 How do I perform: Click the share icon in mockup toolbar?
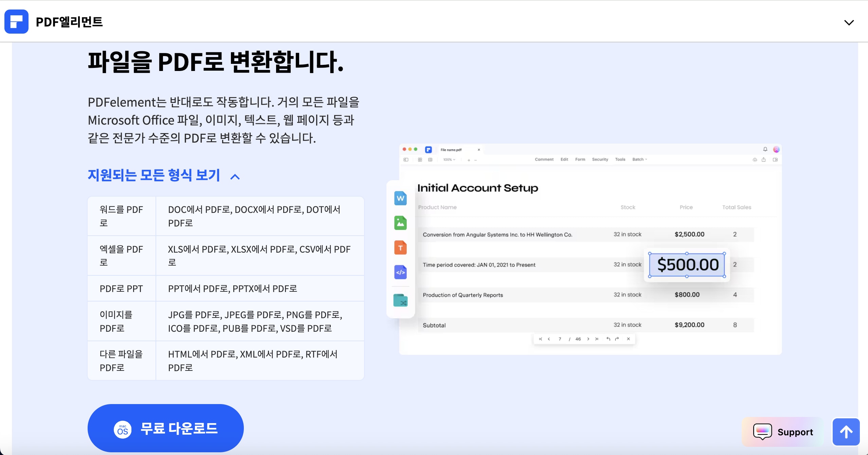point(764,160)
